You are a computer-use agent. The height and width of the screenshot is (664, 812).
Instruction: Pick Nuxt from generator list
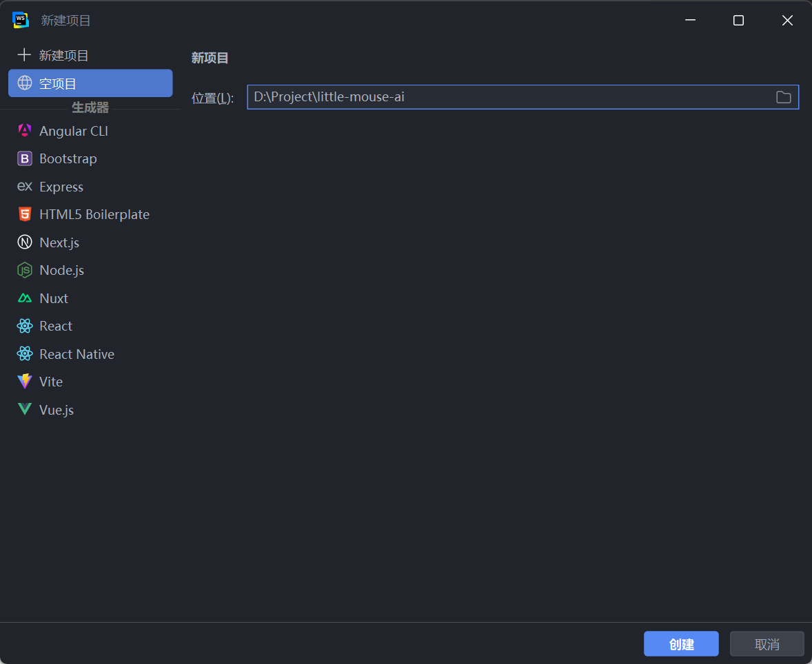point(90,298)
